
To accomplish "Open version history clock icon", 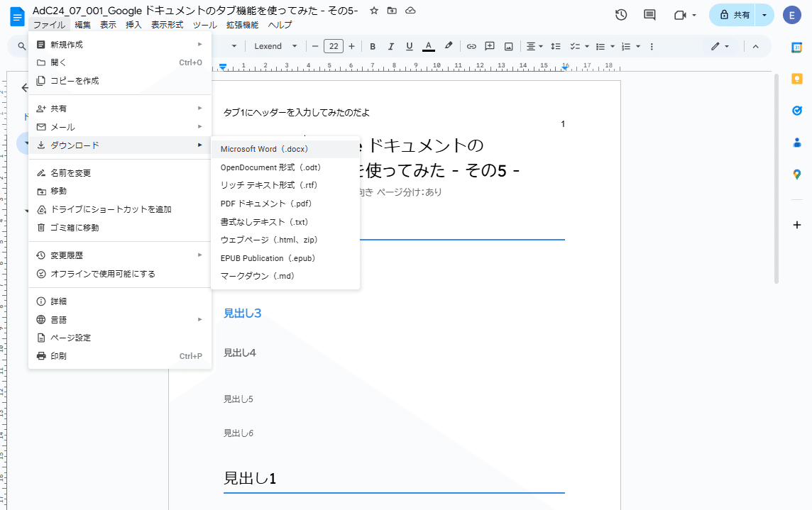I will (621, 15).
